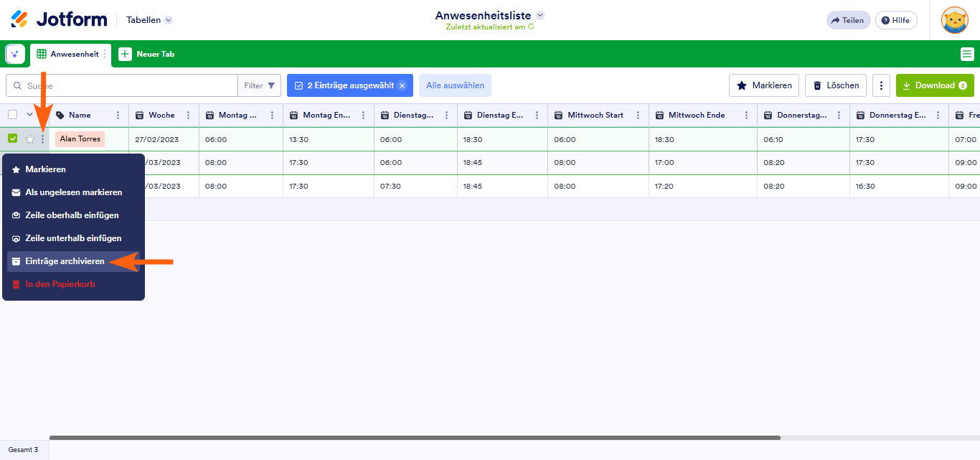Choose In den Papierkorb menu entry
This screenshot has width=980, height=460.
pos(60,284)
